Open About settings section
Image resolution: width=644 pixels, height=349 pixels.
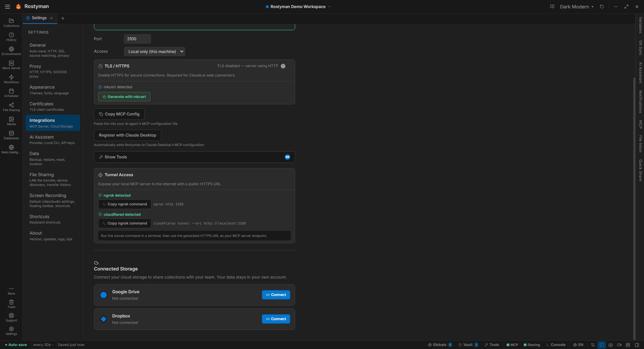53,236
